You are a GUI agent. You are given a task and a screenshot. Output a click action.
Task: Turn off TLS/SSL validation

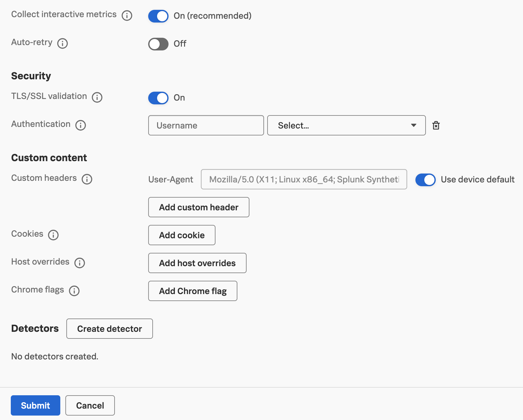click(x=158, y=98)
